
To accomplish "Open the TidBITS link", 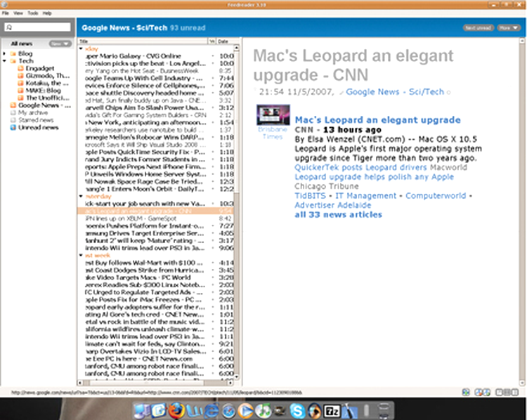I will tap(310, 195).
